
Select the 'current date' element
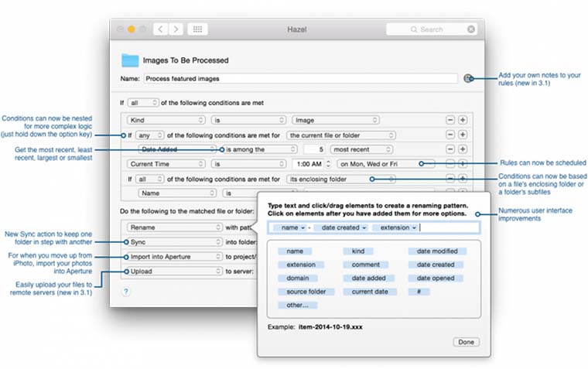click(x=370, y=292)
